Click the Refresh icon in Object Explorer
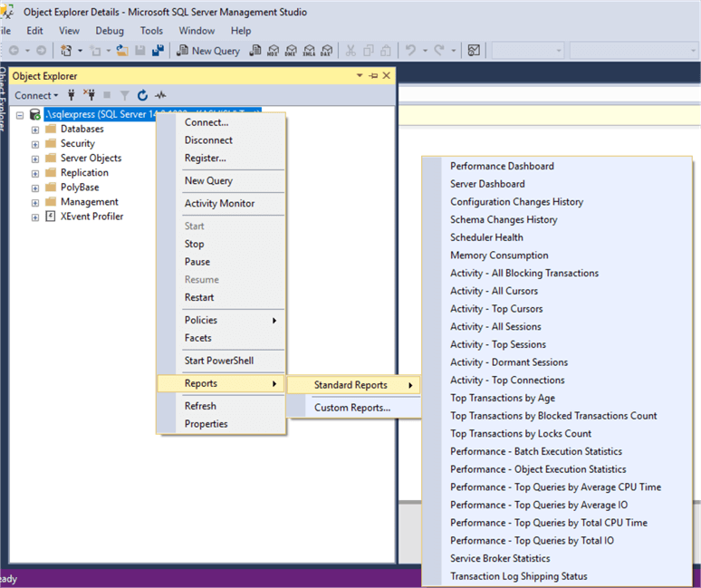The image size is (701, 588). [142, 95]
